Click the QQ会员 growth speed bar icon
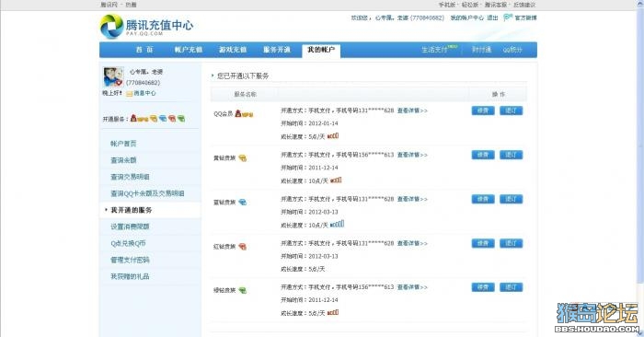 333,136
